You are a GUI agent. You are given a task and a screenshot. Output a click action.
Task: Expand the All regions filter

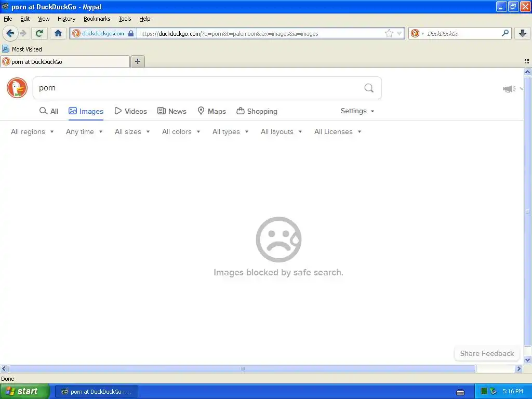32,131
